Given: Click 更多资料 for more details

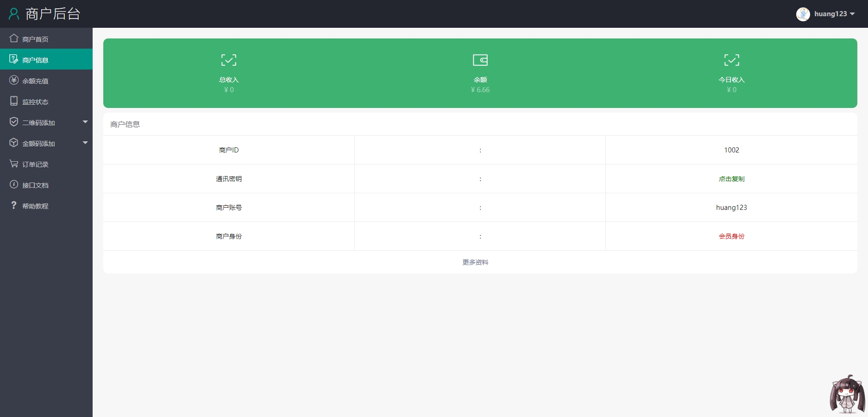Looking at the screenshot, I should [x=475, y=262].
